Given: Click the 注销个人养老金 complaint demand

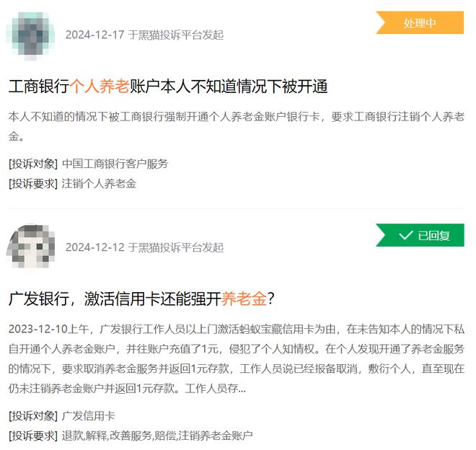Looking at the screenshot, I should [x=99, y=184].
